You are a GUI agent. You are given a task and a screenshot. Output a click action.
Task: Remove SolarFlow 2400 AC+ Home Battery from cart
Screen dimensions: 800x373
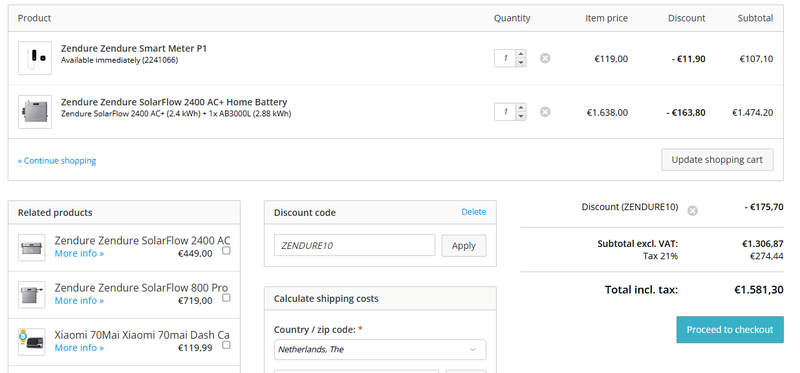tap(545, 112)
